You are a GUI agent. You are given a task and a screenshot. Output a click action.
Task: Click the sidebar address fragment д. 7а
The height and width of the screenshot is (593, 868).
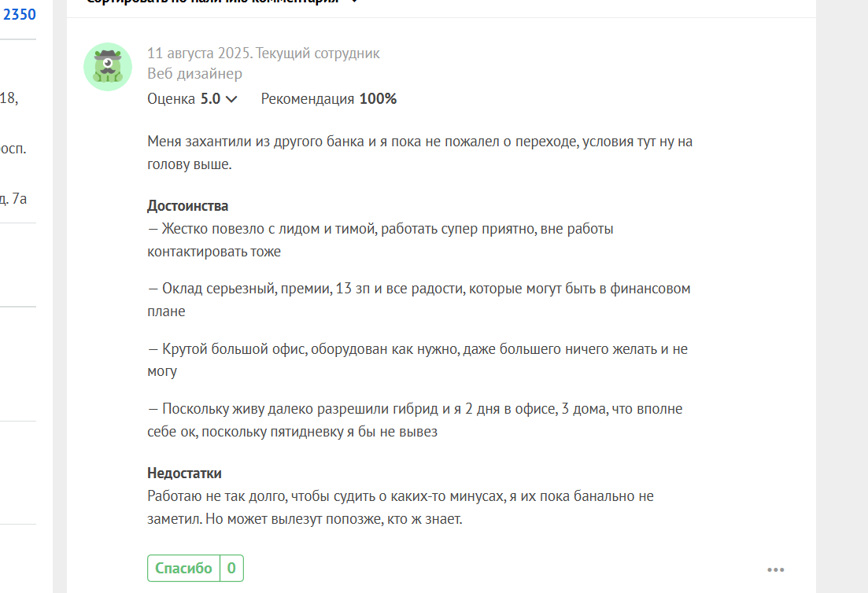13,199
